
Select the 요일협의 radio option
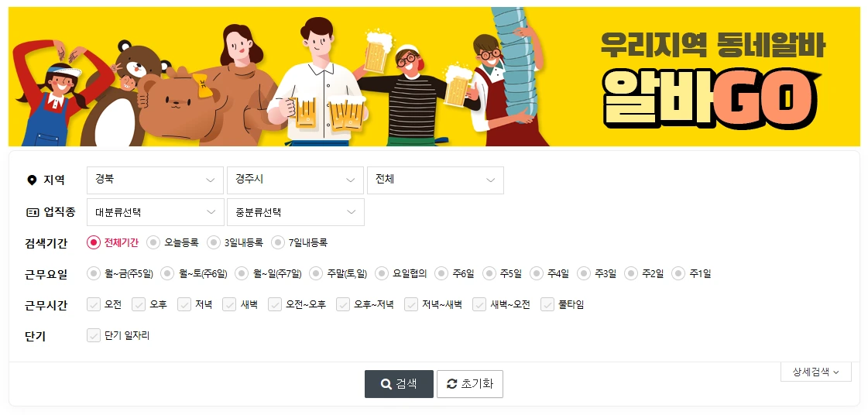[x=382, y=273]
